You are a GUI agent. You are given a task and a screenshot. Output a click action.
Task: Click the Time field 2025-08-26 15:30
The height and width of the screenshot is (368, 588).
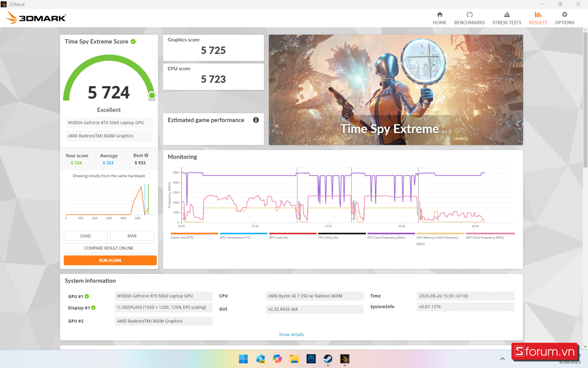point(465,296)
